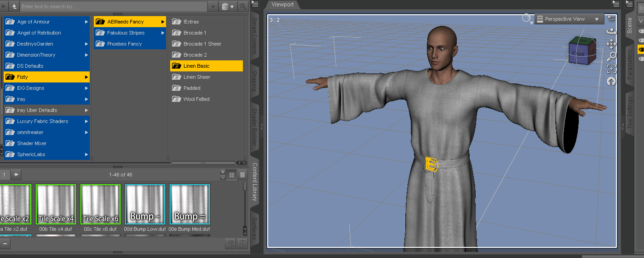Open the Perspective View camera dropdown
This screenshot has height=258, width=644.
[x=569, y=19]
